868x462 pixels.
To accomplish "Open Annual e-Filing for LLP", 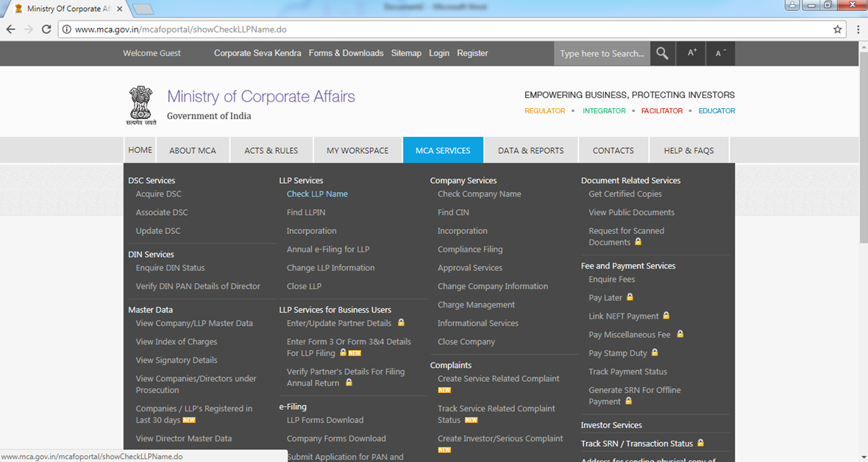I will 328,249.
